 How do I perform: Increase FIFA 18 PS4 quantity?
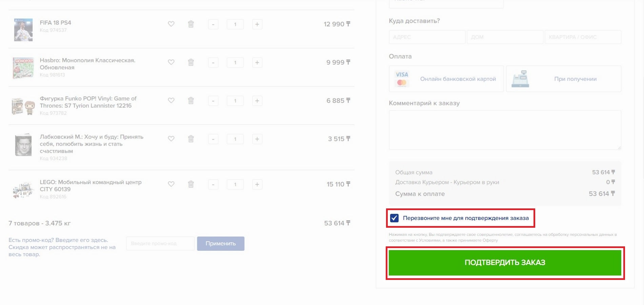coord(257,24)
